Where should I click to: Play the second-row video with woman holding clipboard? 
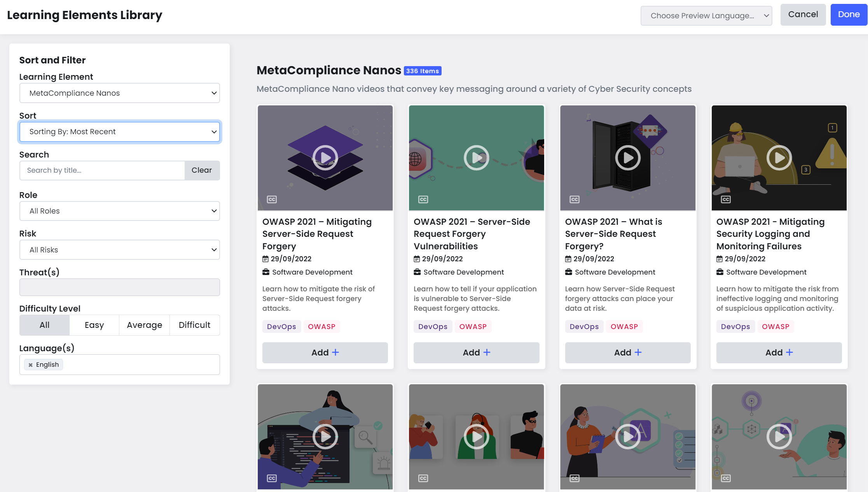628,436
